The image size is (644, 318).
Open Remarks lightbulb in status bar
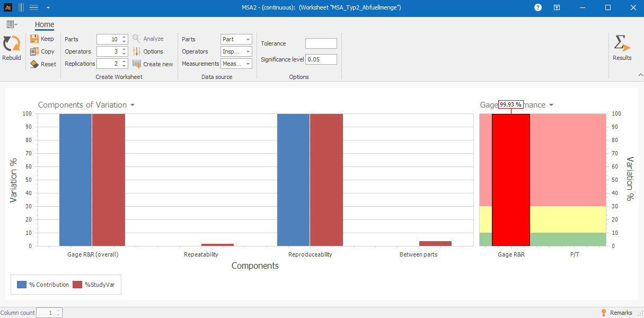[x=603, y=313]
